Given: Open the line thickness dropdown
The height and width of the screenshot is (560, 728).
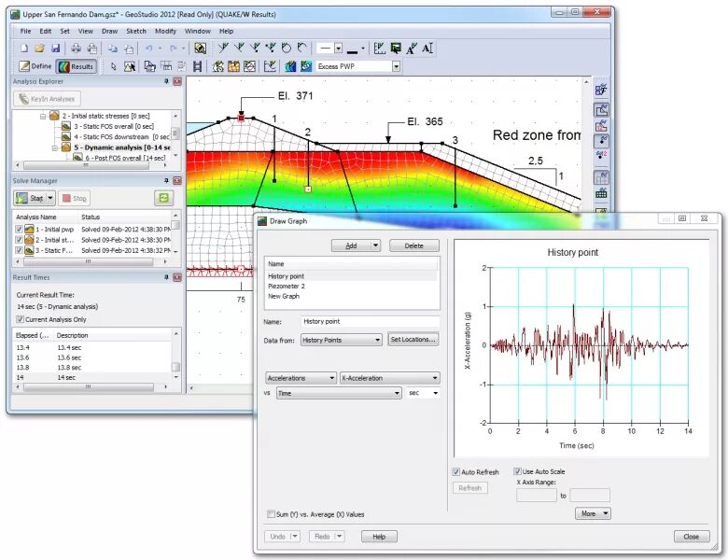Looking at the screenshot, I should click(363, 48).
